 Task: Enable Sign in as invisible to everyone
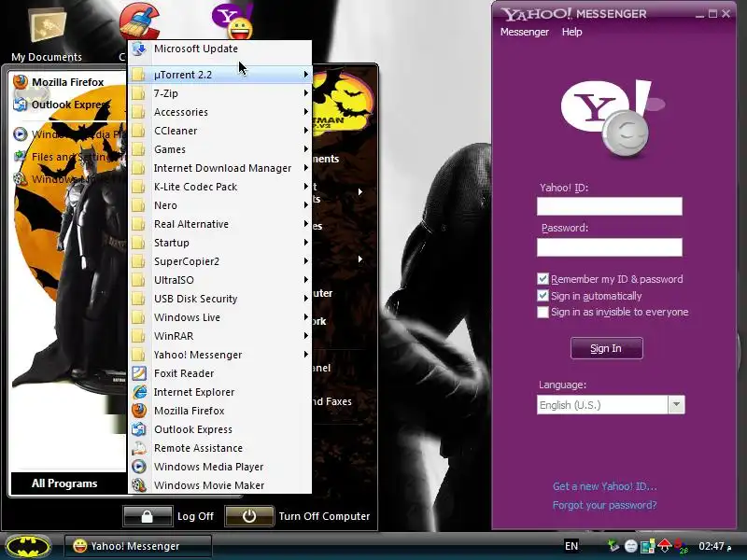point(543,312)
